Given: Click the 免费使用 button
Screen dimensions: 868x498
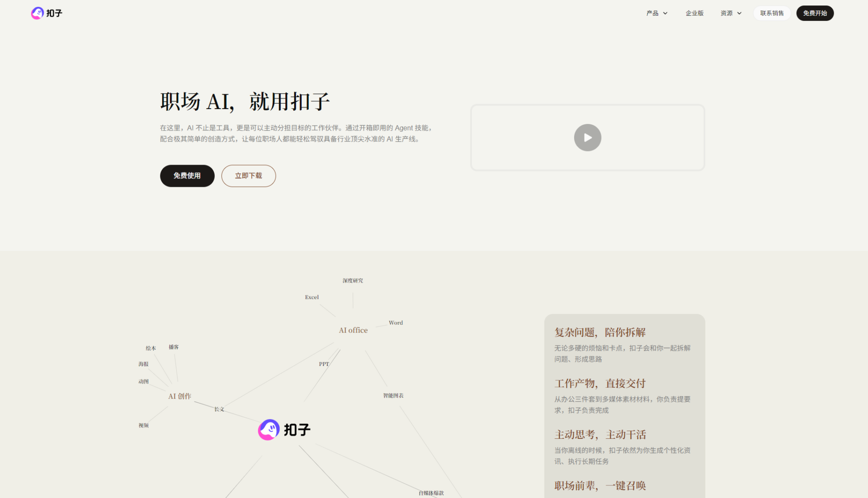Looking at the screenshot, I should coord(187,176).
